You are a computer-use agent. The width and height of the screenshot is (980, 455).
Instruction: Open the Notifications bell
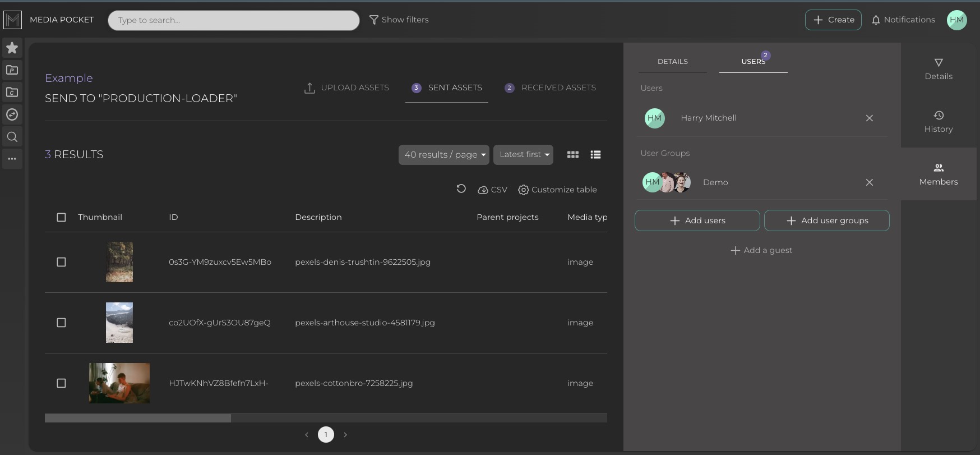903,20
